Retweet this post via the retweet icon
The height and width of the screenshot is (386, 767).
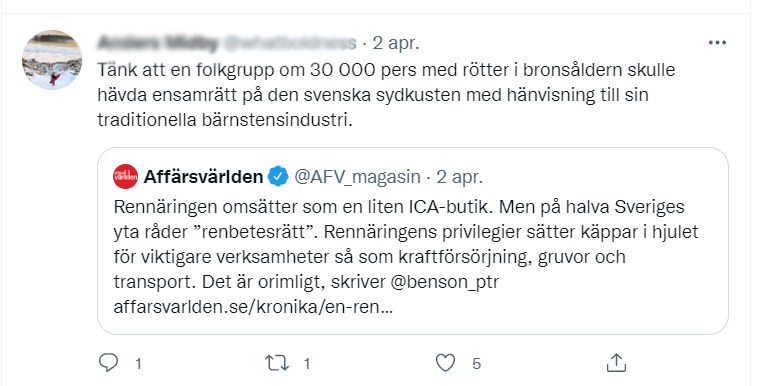[276, 363]
